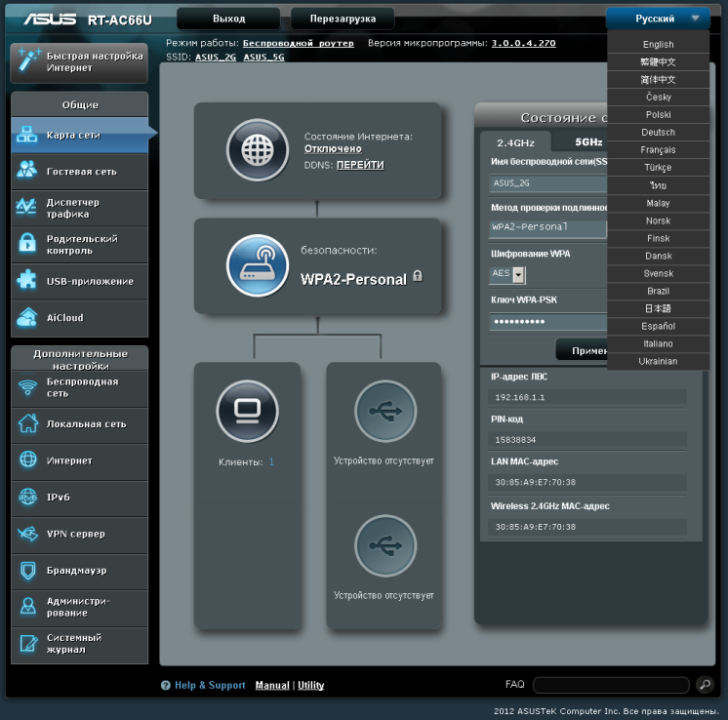Open the Manual link

click(x=272, y=685)
